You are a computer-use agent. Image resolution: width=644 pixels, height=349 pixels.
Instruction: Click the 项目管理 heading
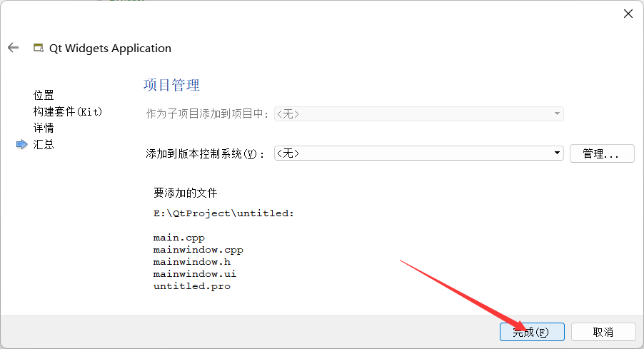pyautogui.click(x=171, y=85)
